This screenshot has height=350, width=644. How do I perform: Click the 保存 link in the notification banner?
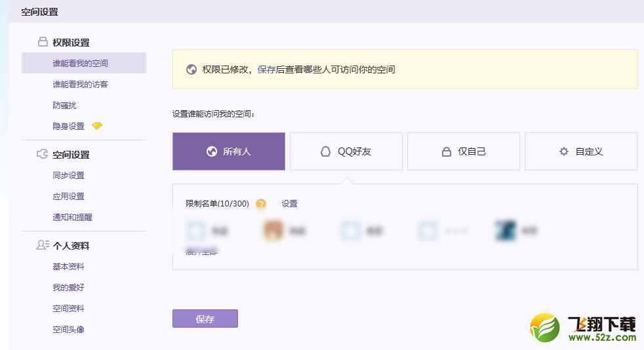click(266, 69)
